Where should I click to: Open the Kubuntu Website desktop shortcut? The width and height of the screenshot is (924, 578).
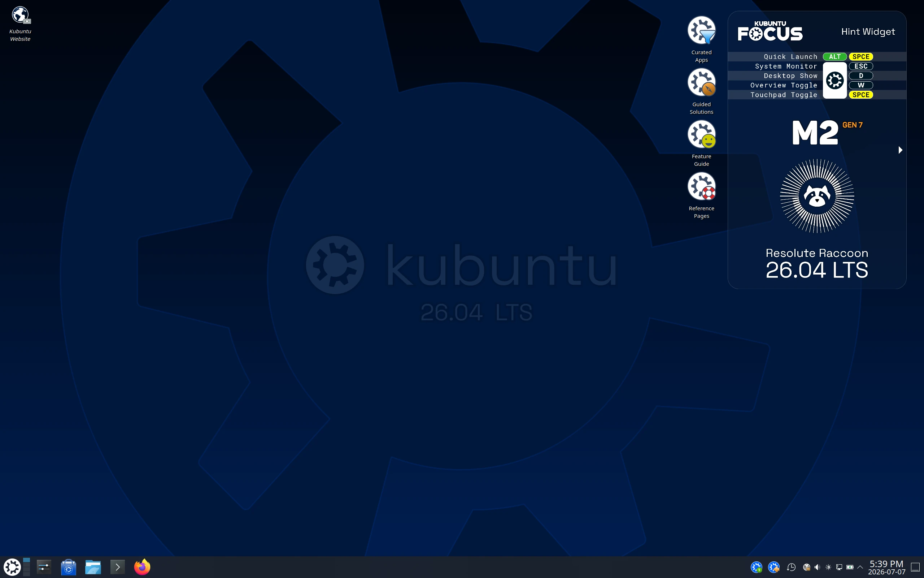20,24
